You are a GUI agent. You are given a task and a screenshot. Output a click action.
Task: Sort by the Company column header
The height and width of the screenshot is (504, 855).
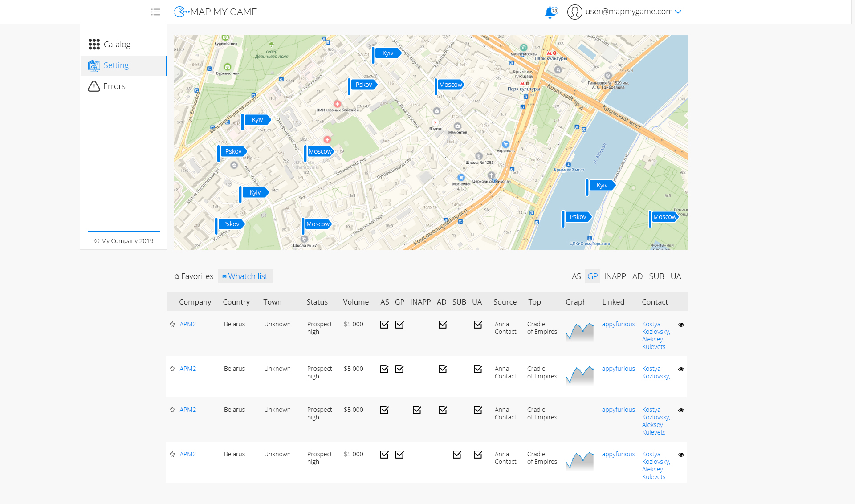pos(195,302)
